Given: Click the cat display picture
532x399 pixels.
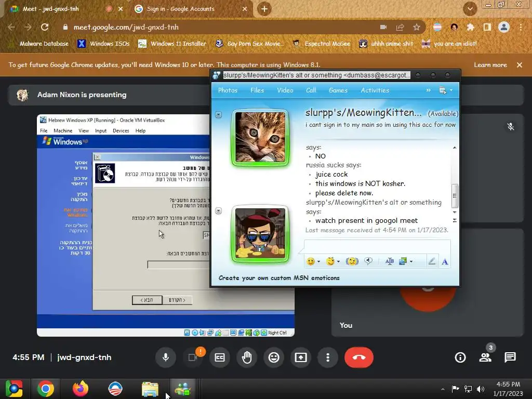Looking at the screenshot, I should tap(260, 137).
